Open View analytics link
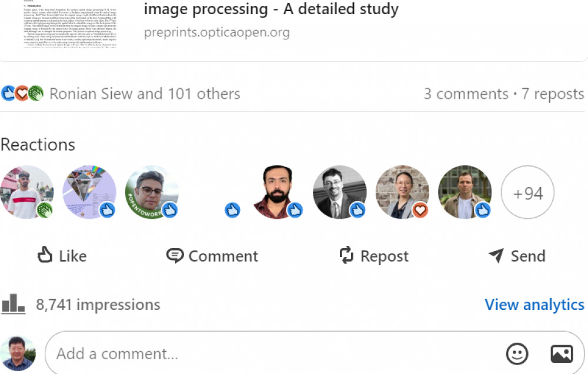This screenshot has width=588, height=374. (534, 305)
